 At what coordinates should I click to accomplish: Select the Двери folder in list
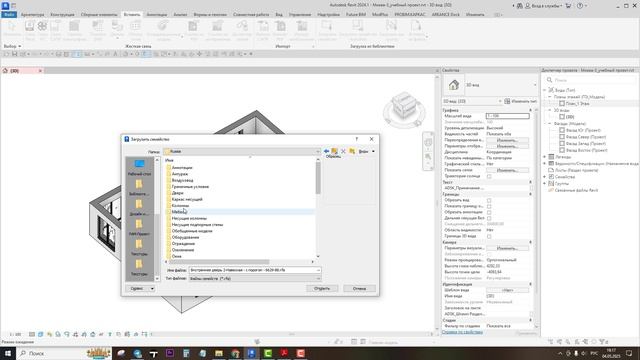[x=178, y=193]
